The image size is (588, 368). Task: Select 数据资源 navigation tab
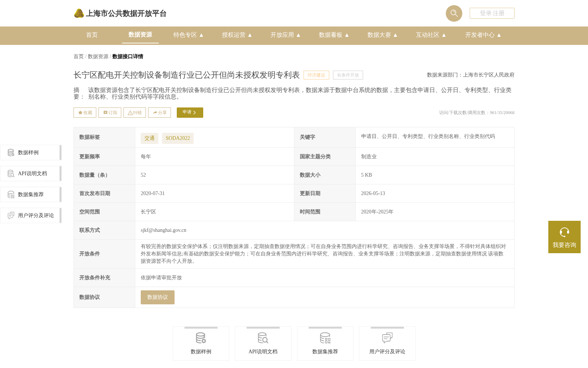(140, 35)
